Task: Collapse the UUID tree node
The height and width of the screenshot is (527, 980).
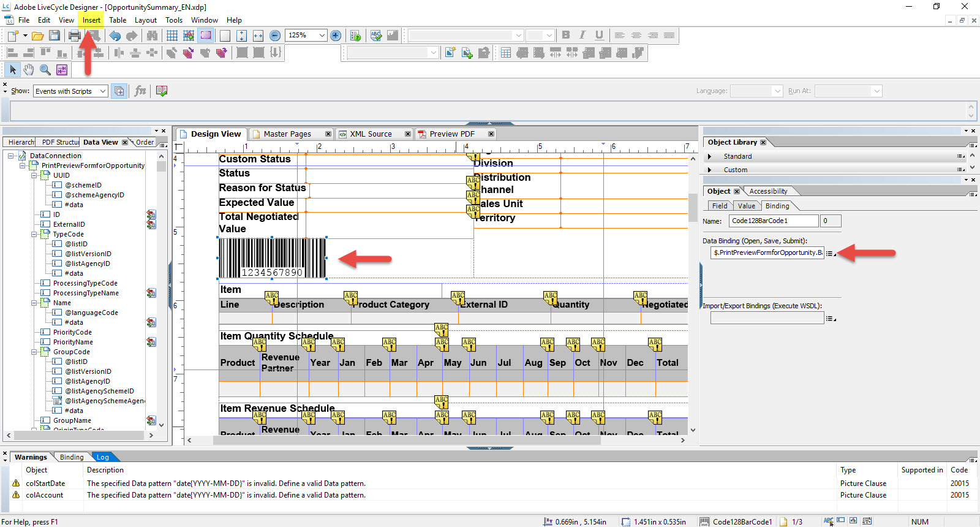Action: 34,175
